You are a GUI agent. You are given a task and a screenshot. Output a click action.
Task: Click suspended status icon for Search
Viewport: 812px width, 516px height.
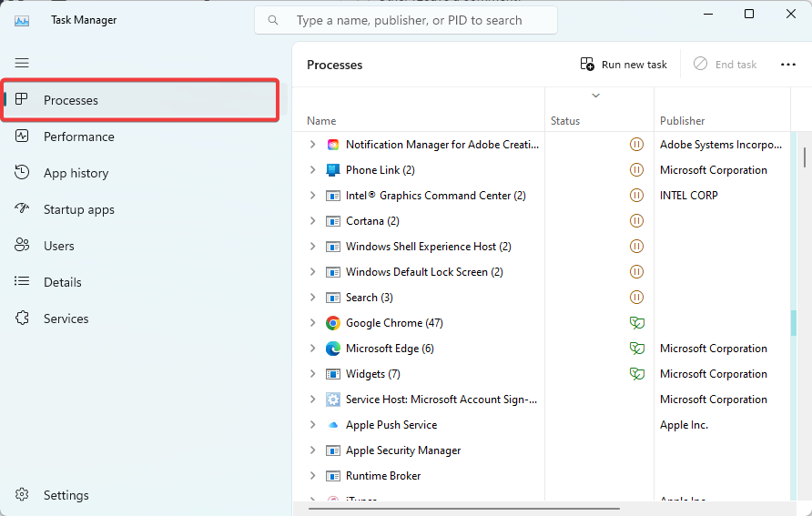coord(636,297)
